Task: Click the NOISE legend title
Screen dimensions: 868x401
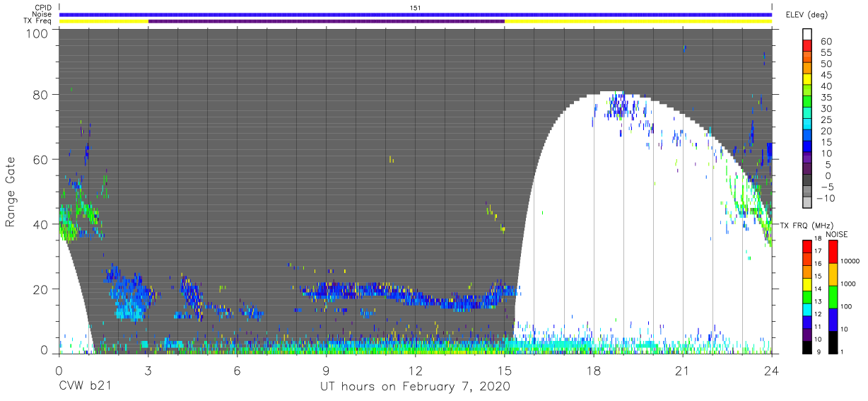Action: pyautogui.click(x=838, y=234)
